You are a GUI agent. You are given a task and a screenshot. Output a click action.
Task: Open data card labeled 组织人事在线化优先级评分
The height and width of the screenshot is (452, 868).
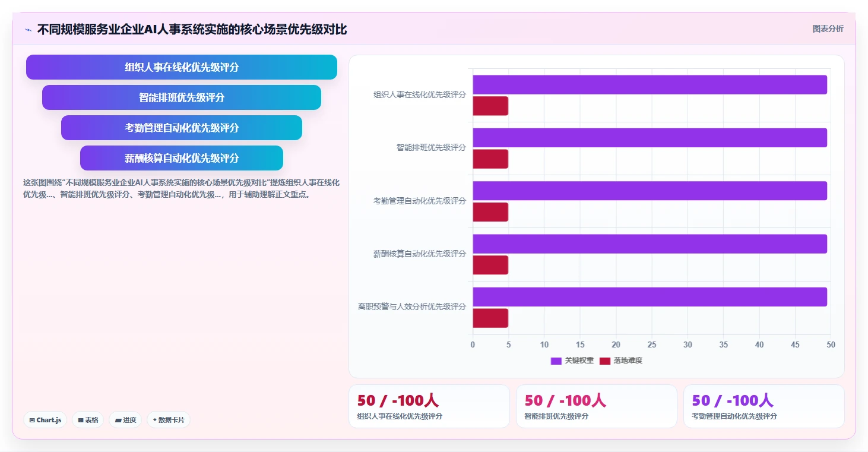pyautogui.click(x=429, y=406)
